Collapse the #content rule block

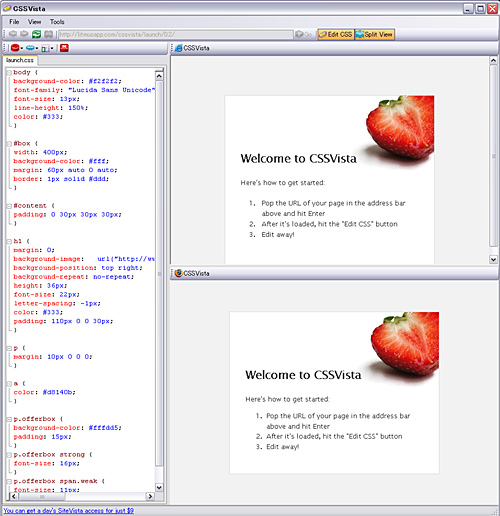9,206
